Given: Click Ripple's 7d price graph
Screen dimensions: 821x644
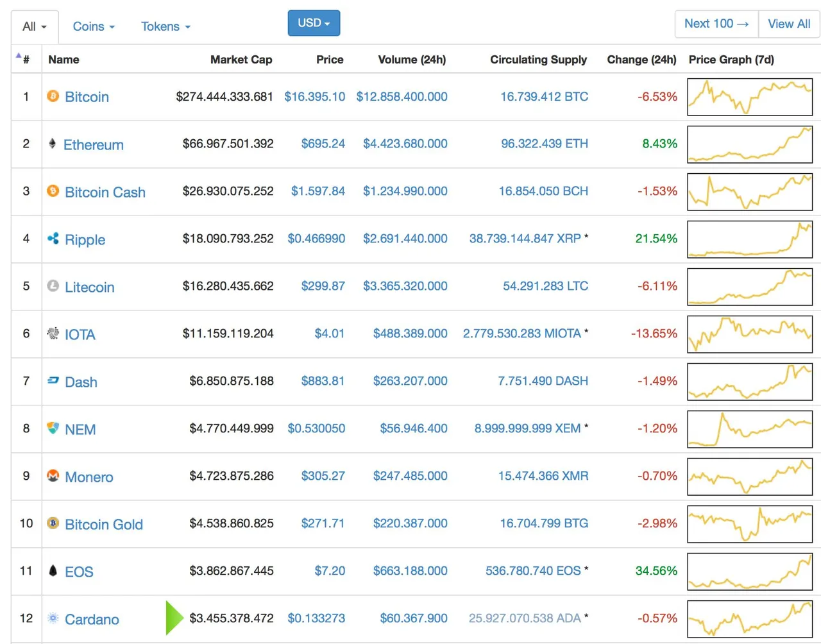Looking at the screenshot, I should (750, 239).
